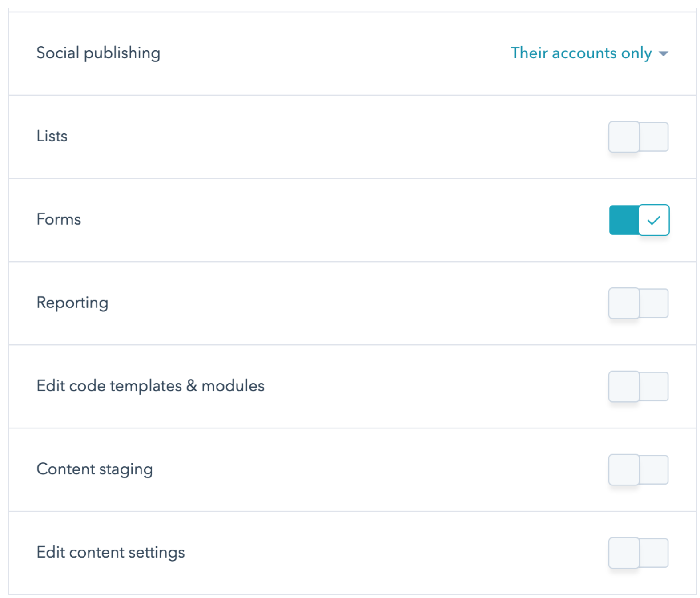Screen dimensions: 700x598
Task: Click the 'Lists' row label
Action: (52, 136)
